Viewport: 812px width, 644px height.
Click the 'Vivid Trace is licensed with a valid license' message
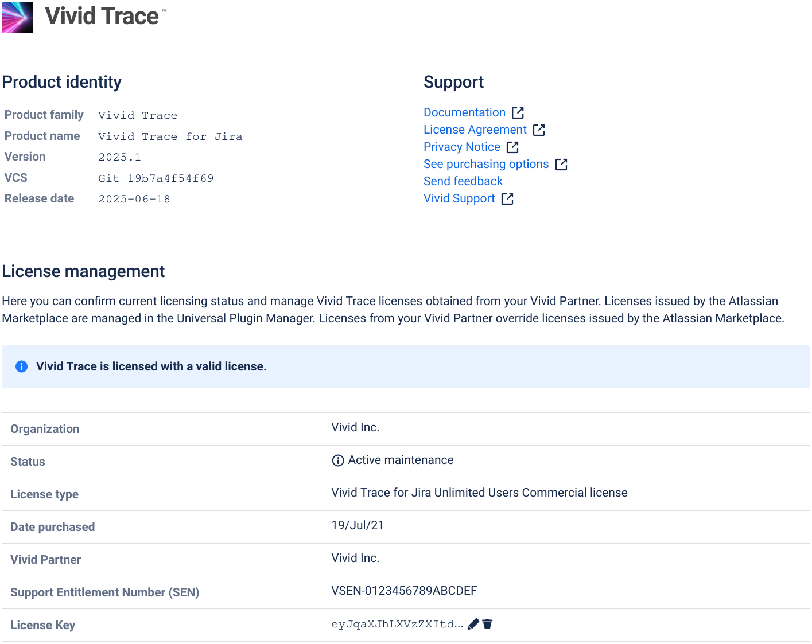pyautogui.click(x=151, y=366)
